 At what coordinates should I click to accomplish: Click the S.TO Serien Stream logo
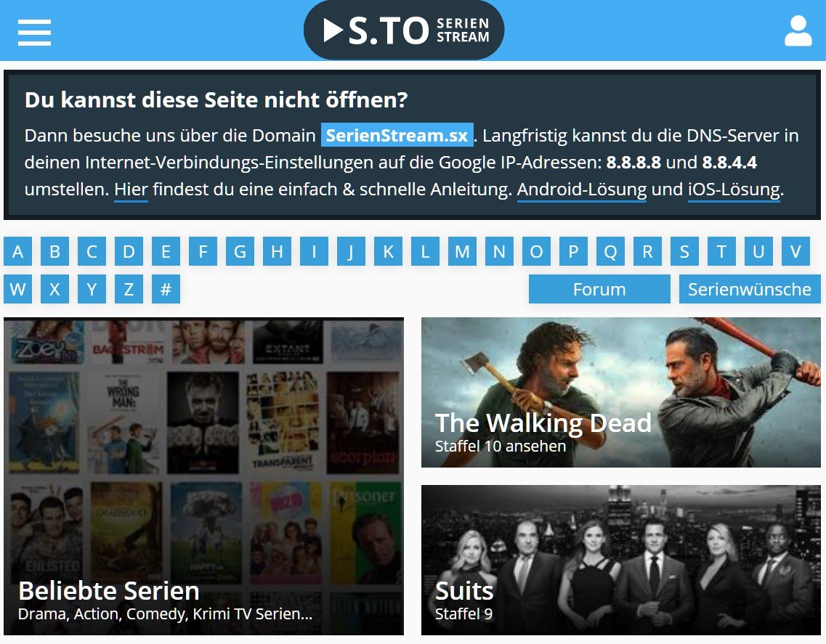pyautogui.click(x=404, y=30)
